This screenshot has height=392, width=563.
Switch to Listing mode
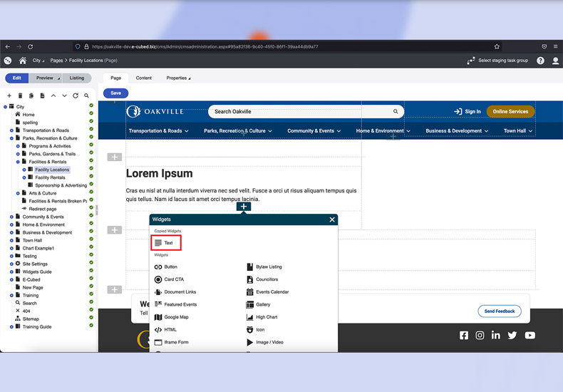pyautogui.click(x=76, y=78)
